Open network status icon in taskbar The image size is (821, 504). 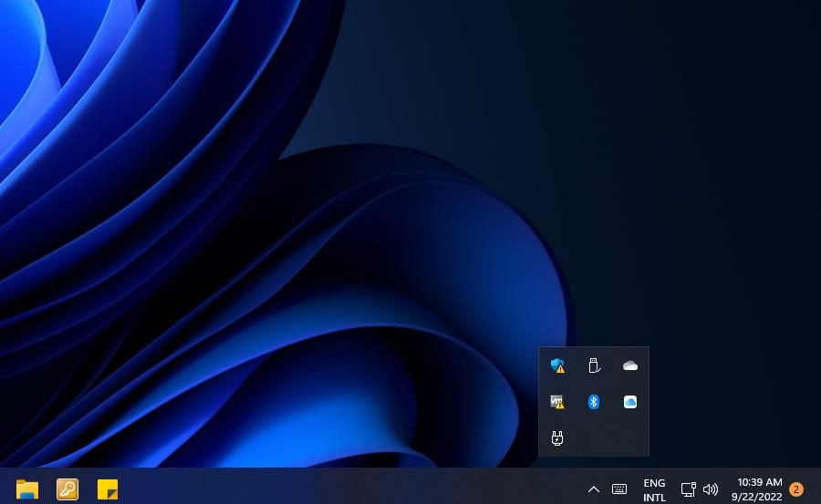point(688,489)
